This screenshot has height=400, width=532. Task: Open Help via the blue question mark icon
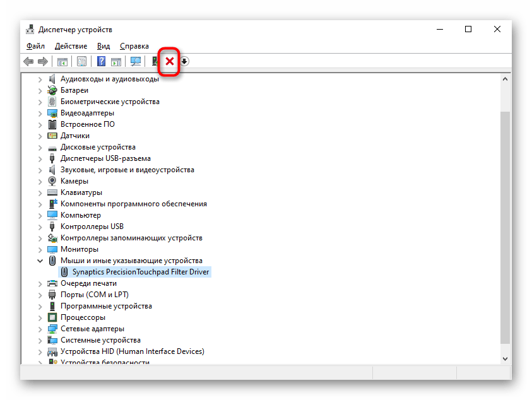(x=101, y=61)
